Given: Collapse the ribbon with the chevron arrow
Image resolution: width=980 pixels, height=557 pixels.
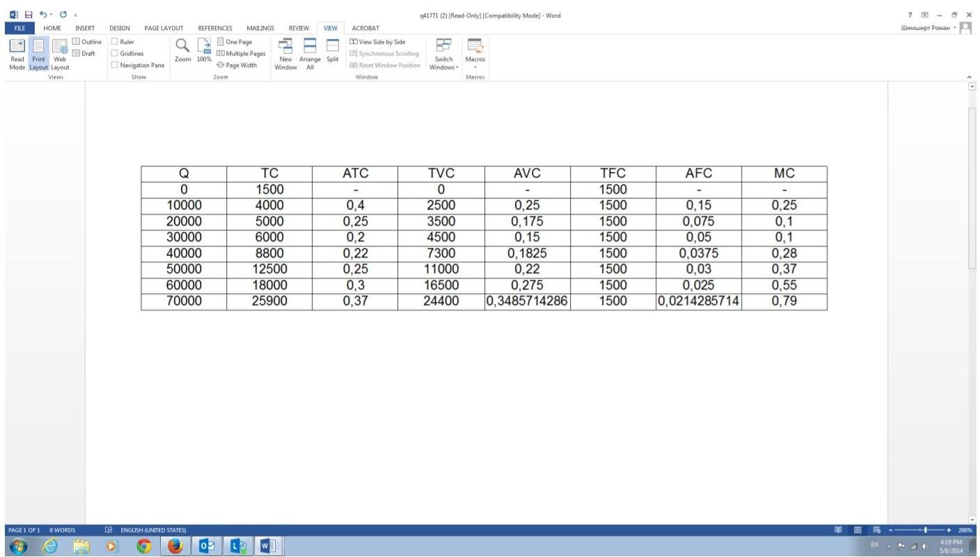Looking at the screenshot, I should click(x=970, y=77).
